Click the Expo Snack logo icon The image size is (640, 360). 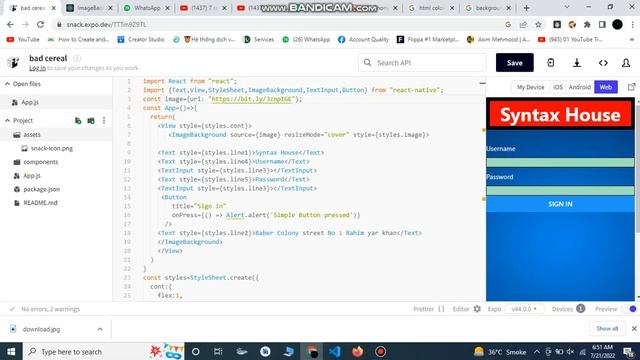(13, 62)
